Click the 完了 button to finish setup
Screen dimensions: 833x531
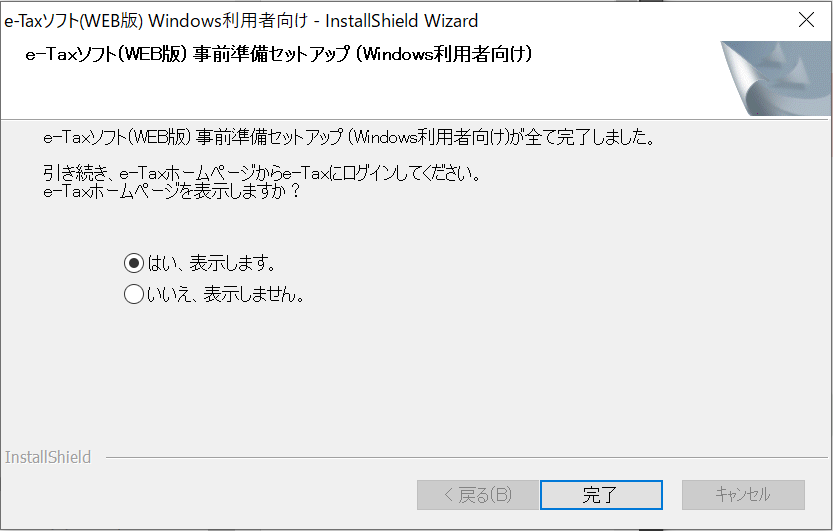[601, 495]
